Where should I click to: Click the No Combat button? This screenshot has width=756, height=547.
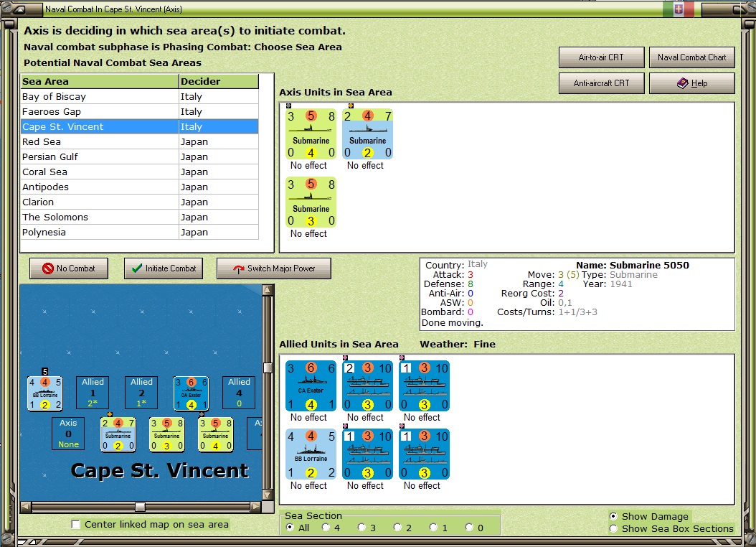coord(68,268)
